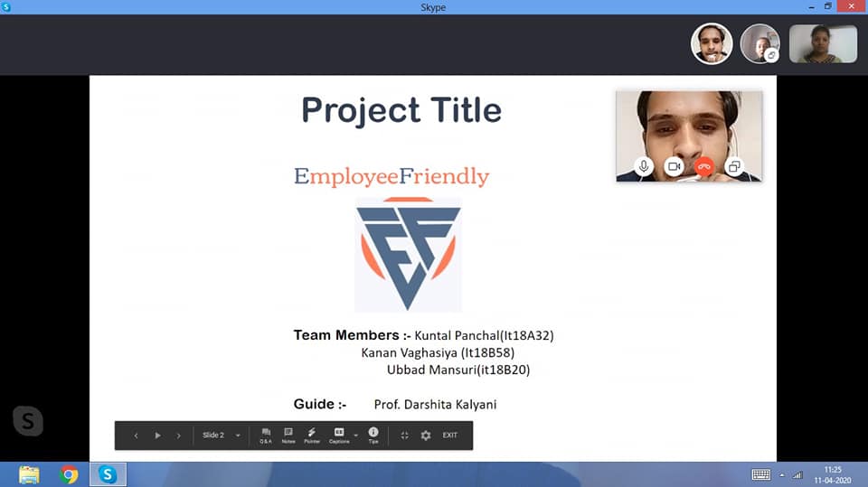Click 'Ubbad Mansuri(it18B20)' text
Image resolution: width=868 pixels, height=487 pixels.
[458, 370]
